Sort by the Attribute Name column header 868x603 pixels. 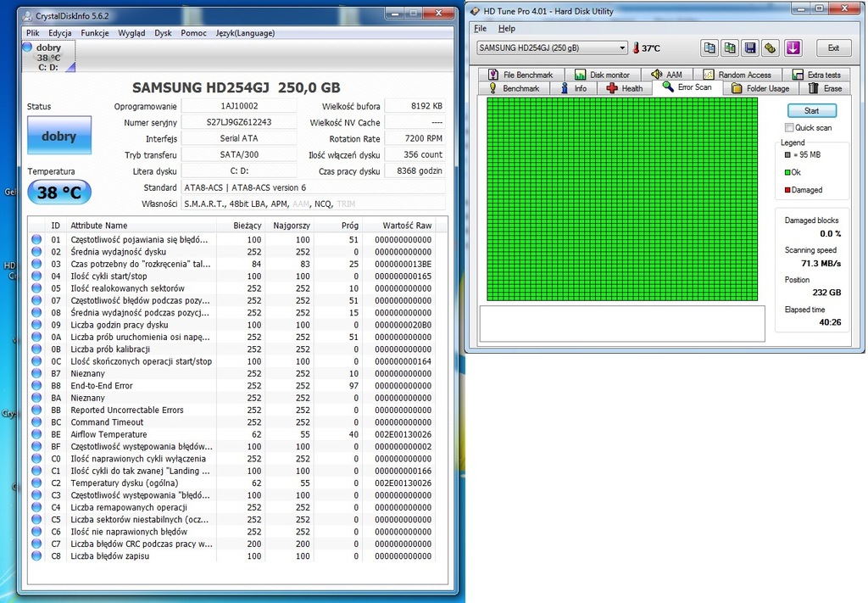click(142, 226)
